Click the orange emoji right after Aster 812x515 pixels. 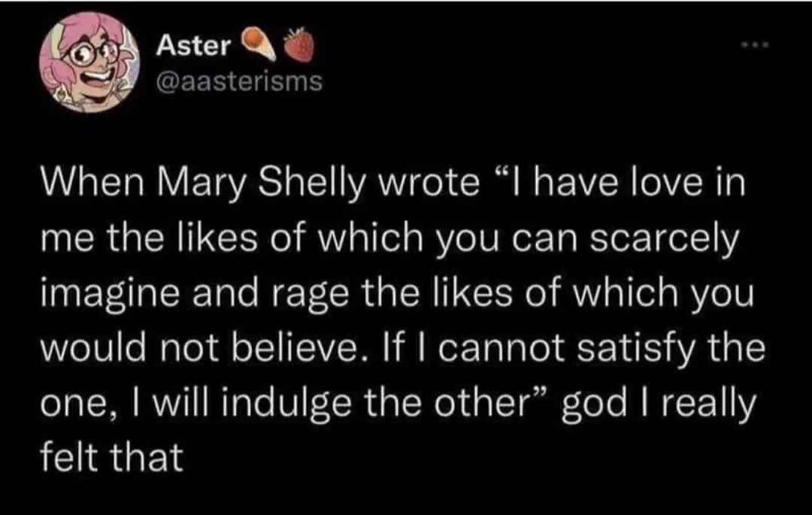pyautogui.click(x=258, y=47)
